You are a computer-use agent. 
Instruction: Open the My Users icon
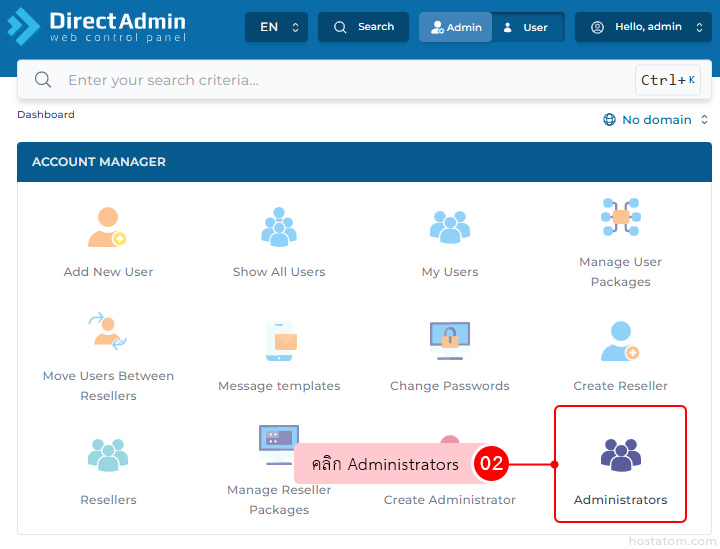pyautogui.click(x=450, y=227)
